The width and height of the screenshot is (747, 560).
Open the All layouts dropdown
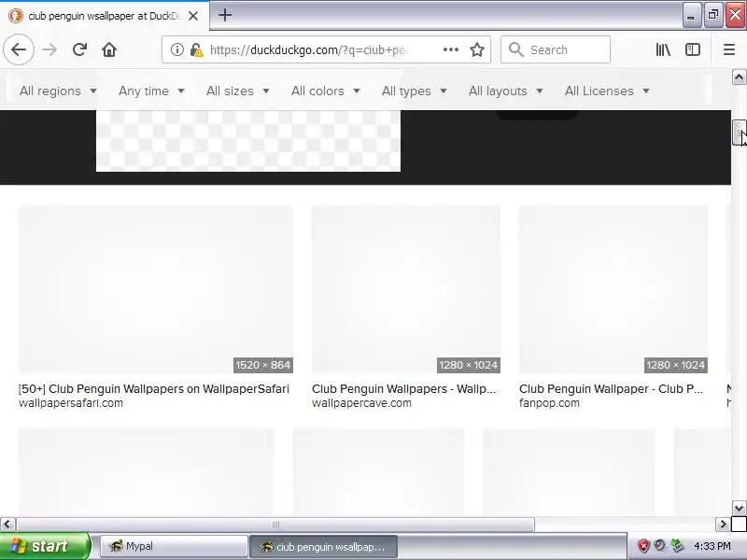coord(505,91)
